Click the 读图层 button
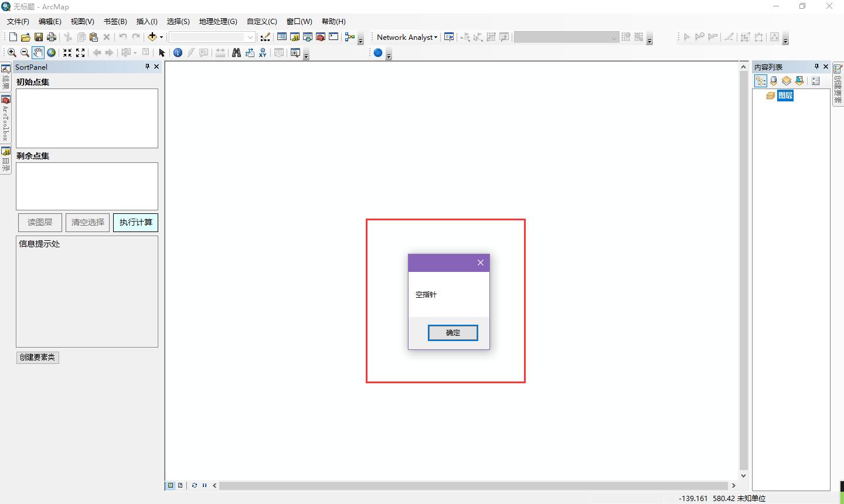Image resolution: width=844 pixels, height=504 pixels. 40,223
